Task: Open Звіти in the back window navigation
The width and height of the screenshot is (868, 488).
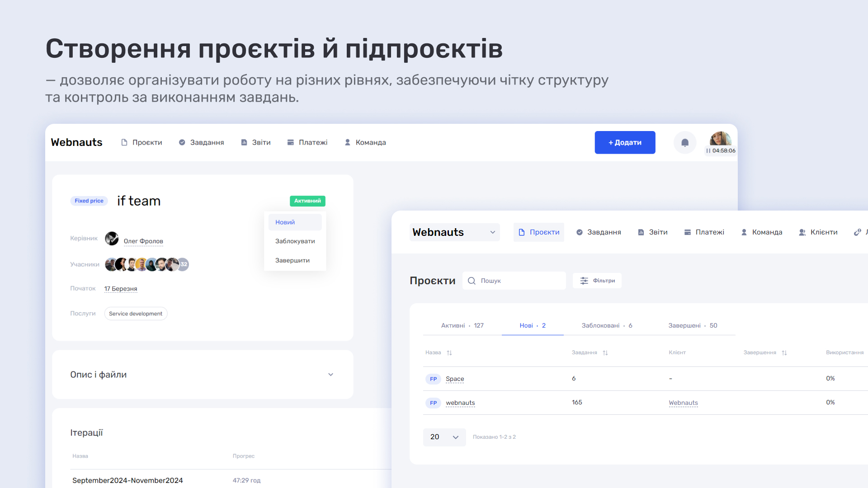Action: [x=256, y=142]
